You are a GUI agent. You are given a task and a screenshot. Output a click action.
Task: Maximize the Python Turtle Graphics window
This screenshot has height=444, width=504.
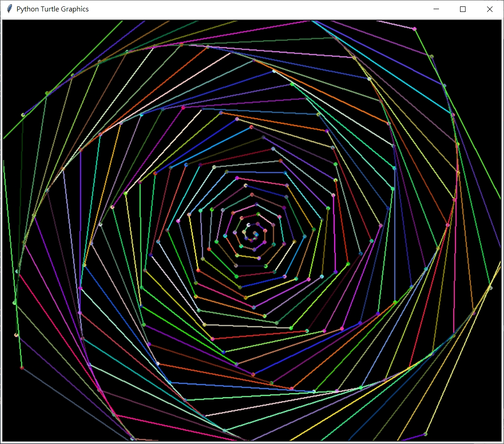pos(462,9)
